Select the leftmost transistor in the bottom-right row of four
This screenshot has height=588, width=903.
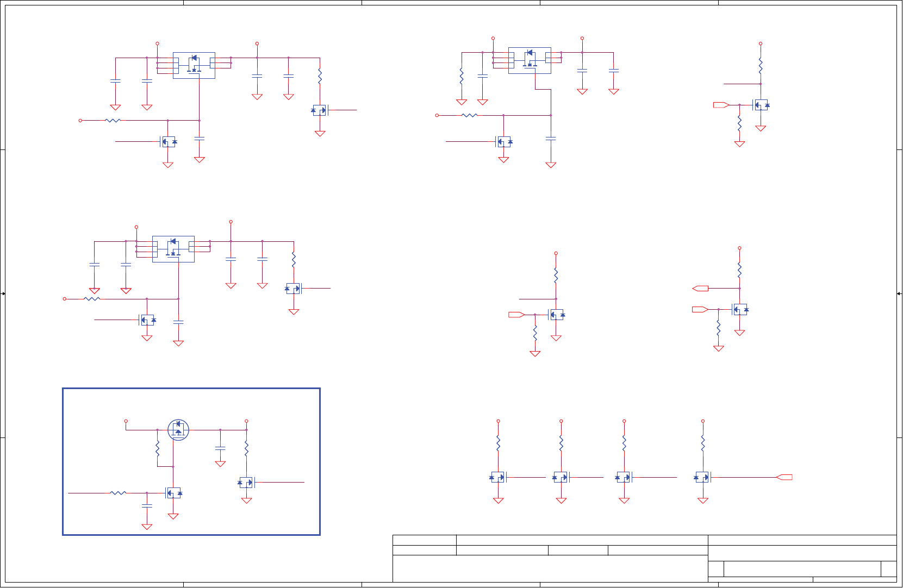click(498, 477)
